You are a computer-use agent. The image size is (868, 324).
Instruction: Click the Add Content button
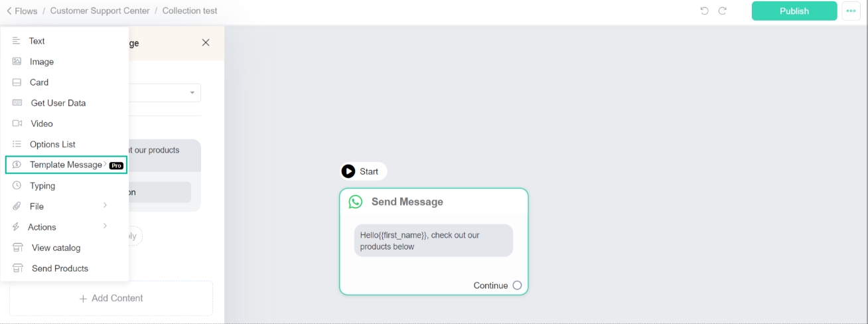[x=111, y=298]
